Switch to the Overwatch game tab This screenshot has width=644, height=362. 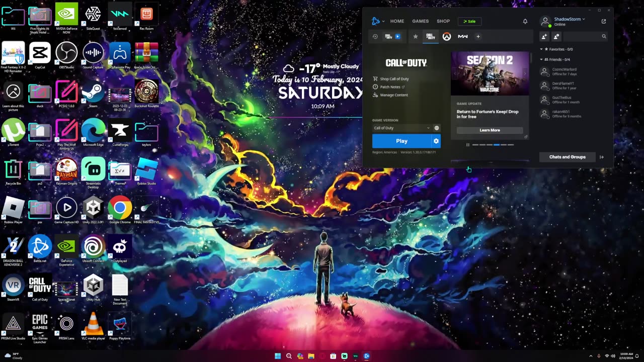point(446,36)
